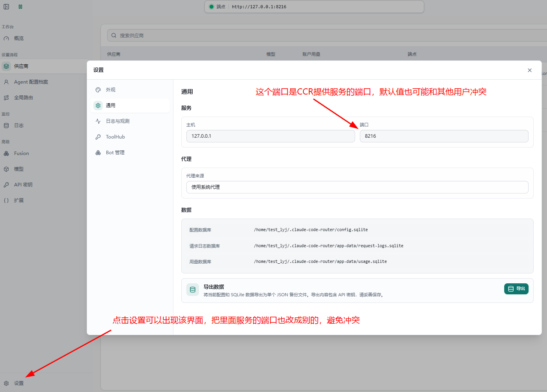
Task: Click the 账户用量 column header
Action: tap(311, 55)
